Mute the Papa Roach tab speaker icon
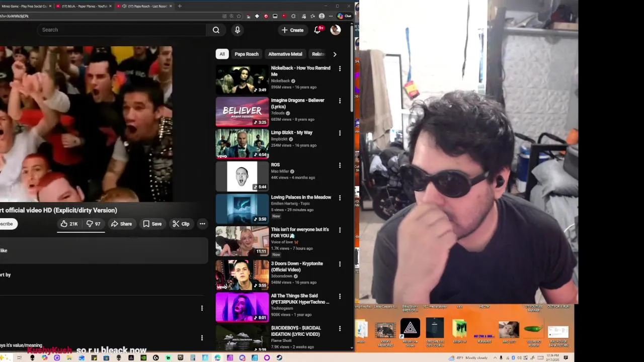Image resolution: width=644 pixels, height=362 pixels. pos(124,6)
